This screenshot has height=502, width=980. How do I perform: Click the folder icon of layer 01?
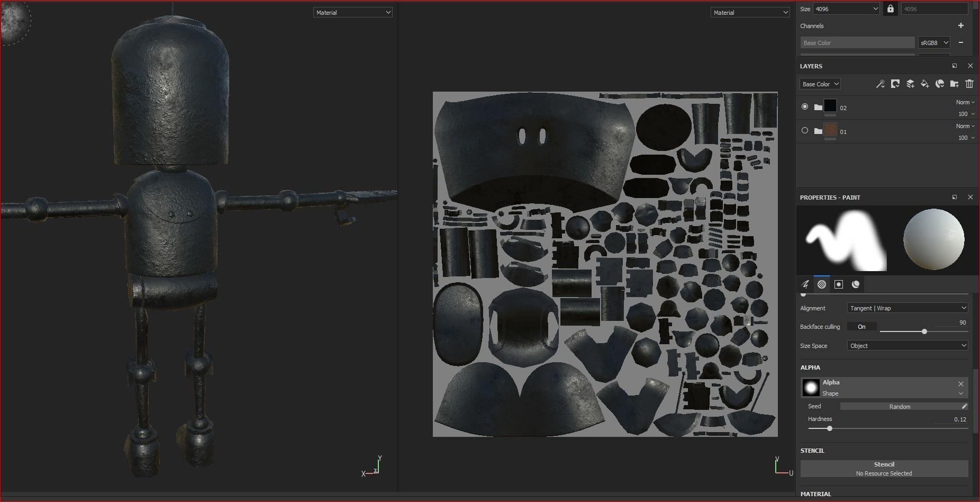click(x=818, y=131)
